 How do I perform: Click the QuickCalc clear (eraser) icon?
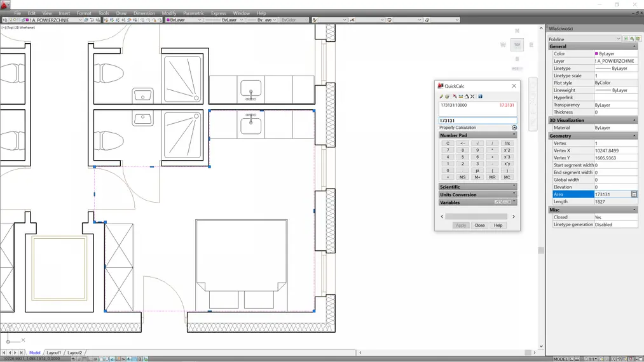(x=441, y=97)
